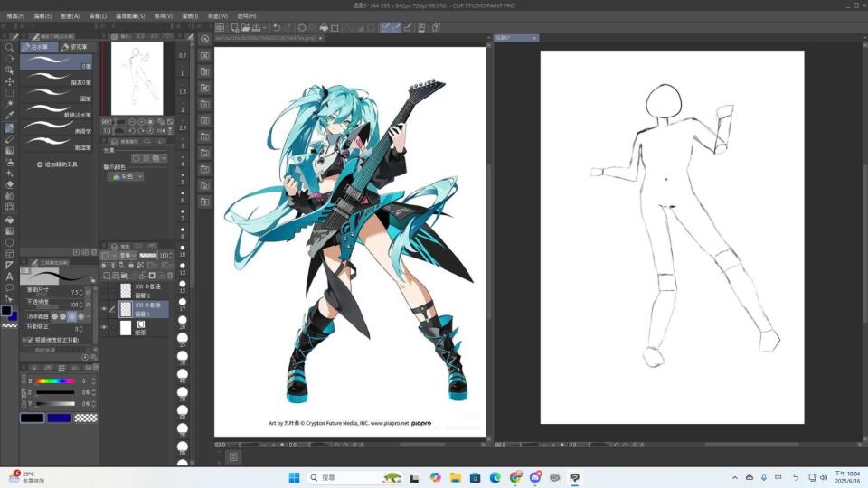868x488 pixels.
Task: Toggle the Snap to special ruler icon
Action: point(396,27)
